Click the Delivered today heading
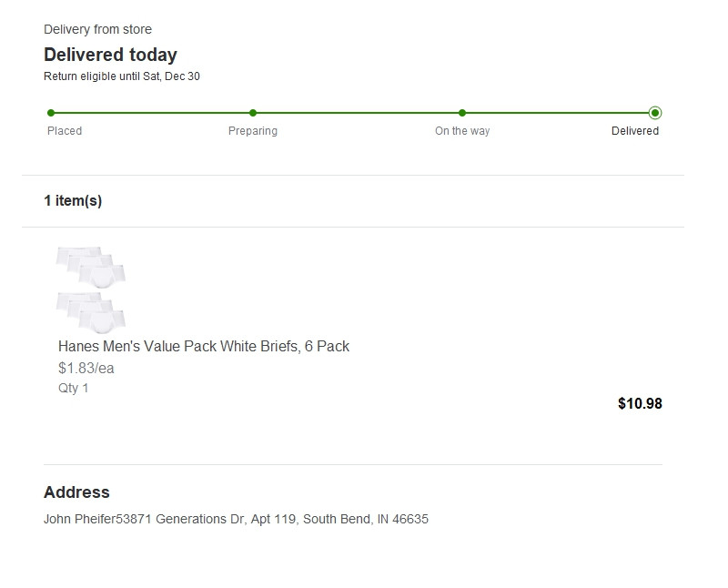This screenshot has width=728, height=588. click(x=110, y=55)
